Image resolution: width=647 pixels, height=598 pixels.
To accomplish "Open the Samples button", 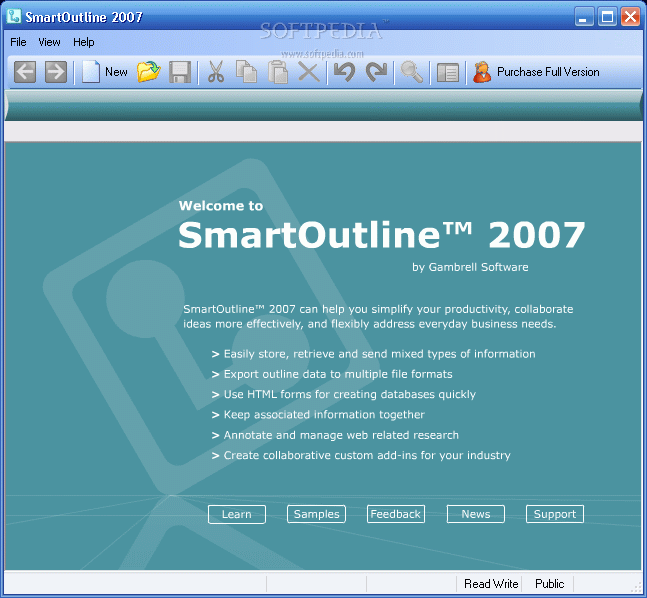I will [x=316, y=514].
